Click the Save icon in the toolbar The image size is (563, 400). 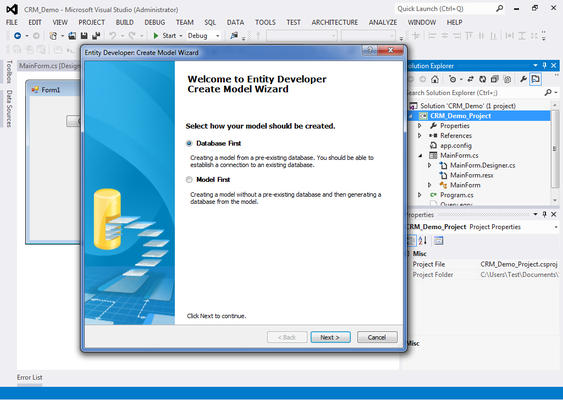[84, 36]
